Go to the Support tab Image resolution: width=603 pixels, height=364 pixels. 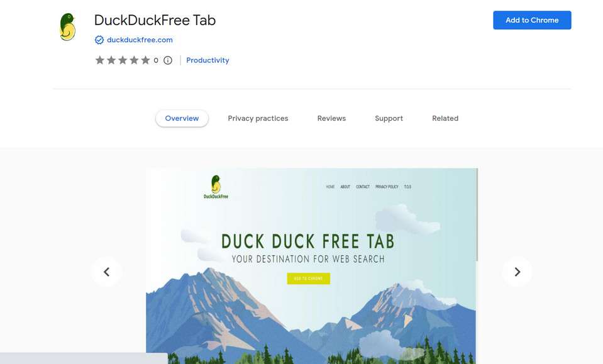point(389,118)
